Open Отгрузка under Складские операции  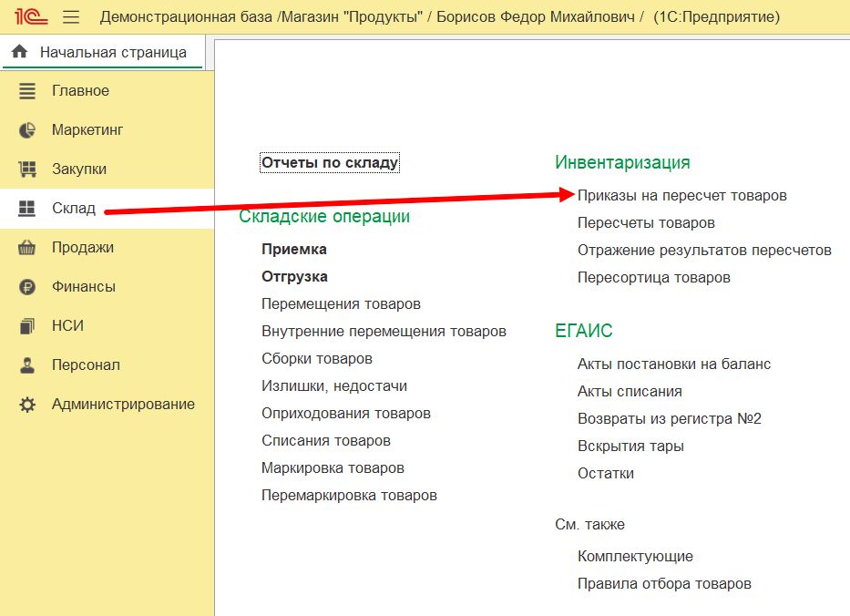pos(294,276)
